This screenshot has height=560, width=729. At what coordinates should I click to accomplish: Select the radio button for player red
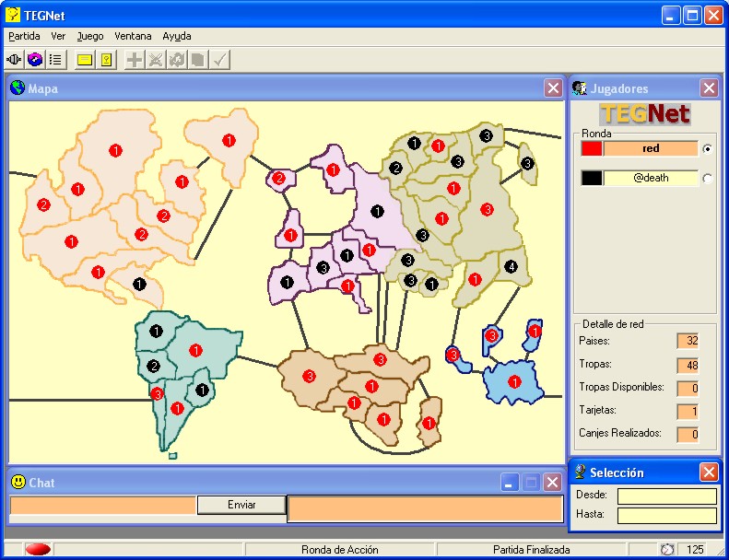point(707,148)
